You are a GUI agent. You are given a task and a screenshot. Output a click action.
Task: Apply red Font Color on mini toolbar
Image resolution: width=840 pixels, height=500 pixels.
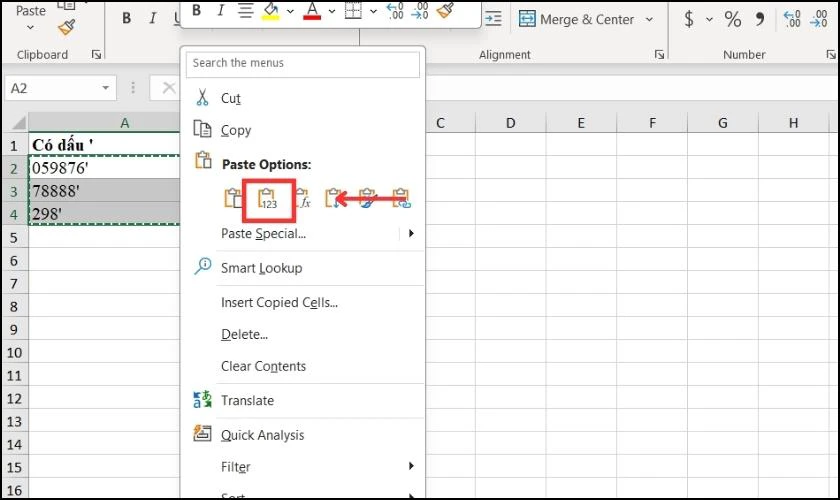click(x=312, y=10)
